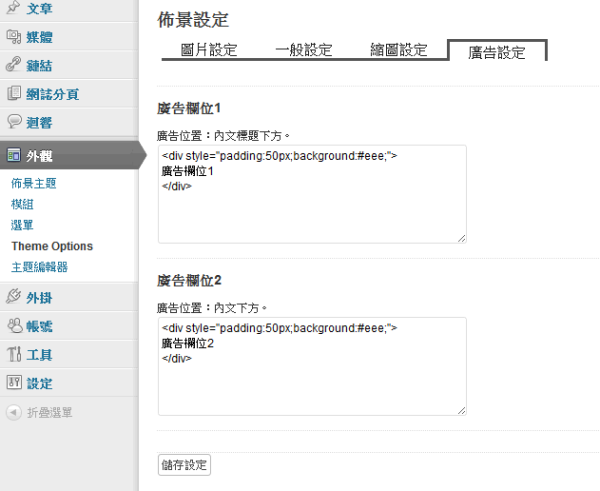Image resolution: width=600 pixels, height=491 pixels.
Task: Click the 折疊選單 collapse menu link
Action: tap(49, 413)
